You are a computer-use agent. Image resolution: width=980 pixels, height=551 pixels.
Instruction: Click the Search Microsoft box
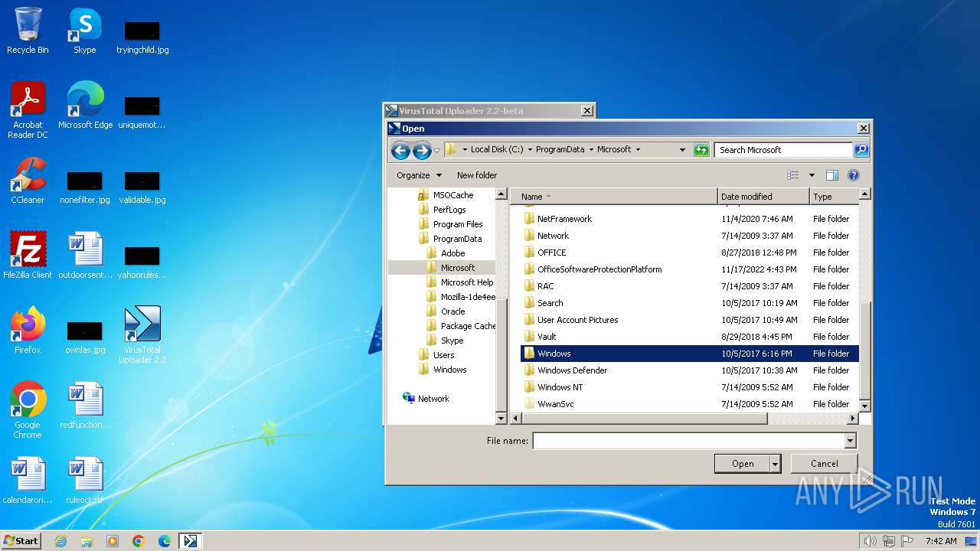pyautogui.click(x=784, y=150)
